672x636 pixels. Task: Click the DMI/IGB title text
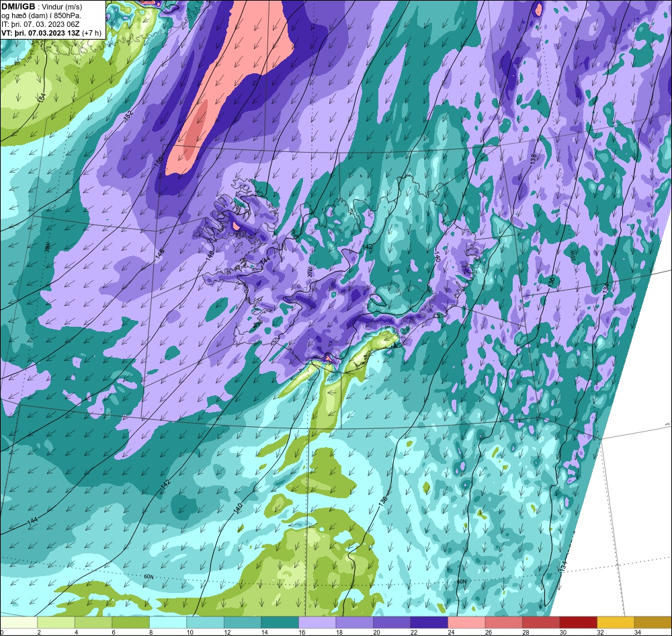click(x=18, y=7)
